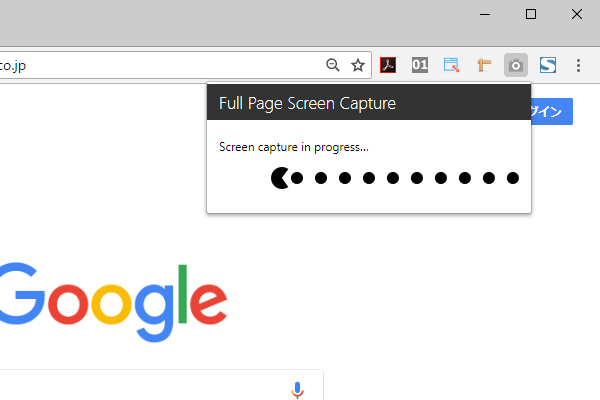Click the Full Page Screen Capture camera icon
The width and height of the screenshot is (600, 400).
click(x=516, y=65)
